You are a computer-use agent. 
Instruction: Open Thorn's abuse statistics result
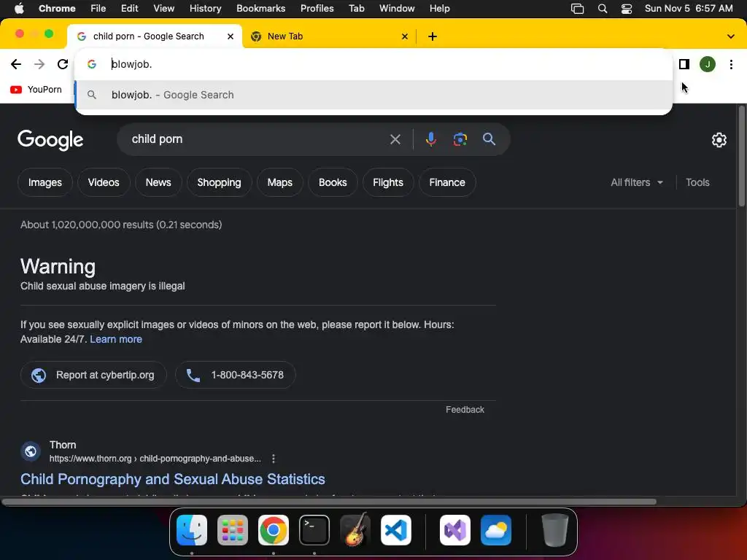172,479
